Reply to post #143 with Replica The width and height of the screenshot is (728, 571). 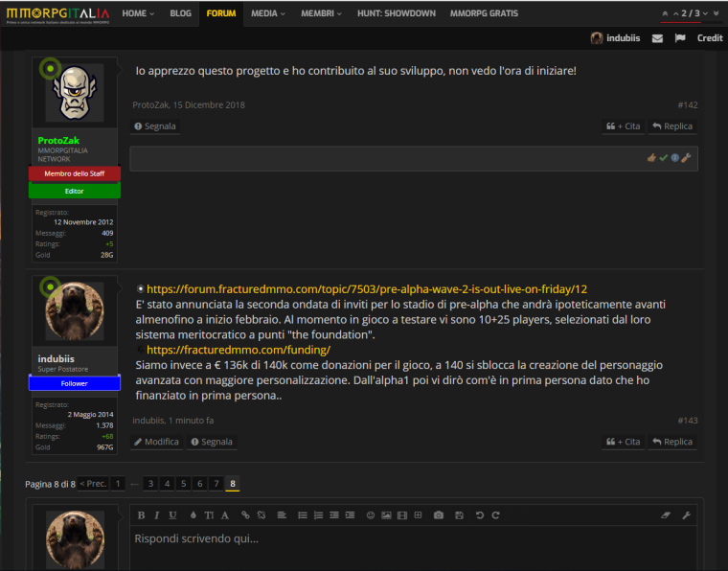(672, 442)
